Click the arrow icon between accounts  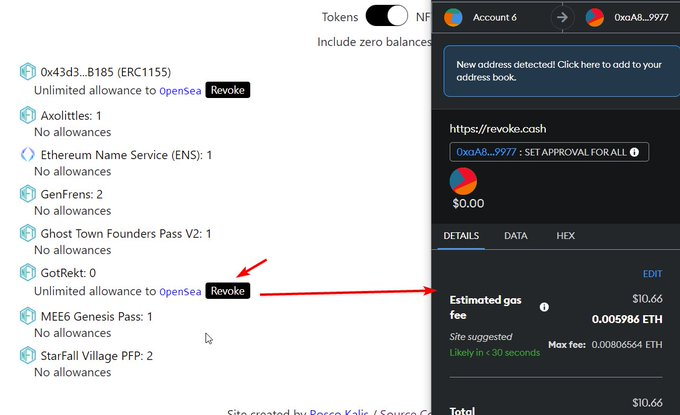pos(562,17)
